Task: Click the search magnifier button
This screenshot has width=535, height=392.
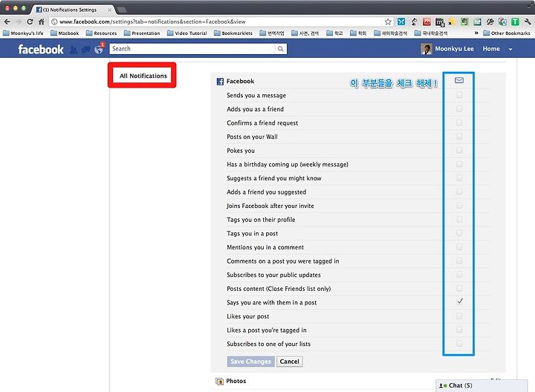Action: pyautogui.click(x=280, y=49)
